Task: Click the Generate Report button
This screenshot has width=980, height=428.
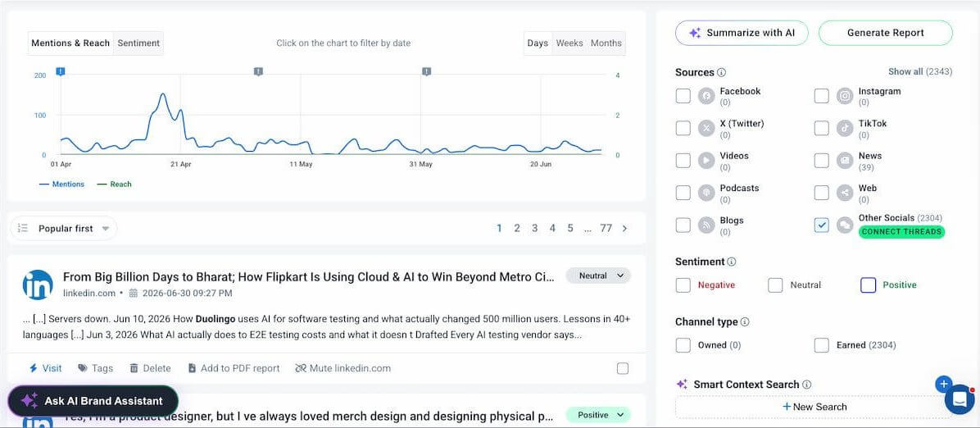Action: (x=886, y=33)
